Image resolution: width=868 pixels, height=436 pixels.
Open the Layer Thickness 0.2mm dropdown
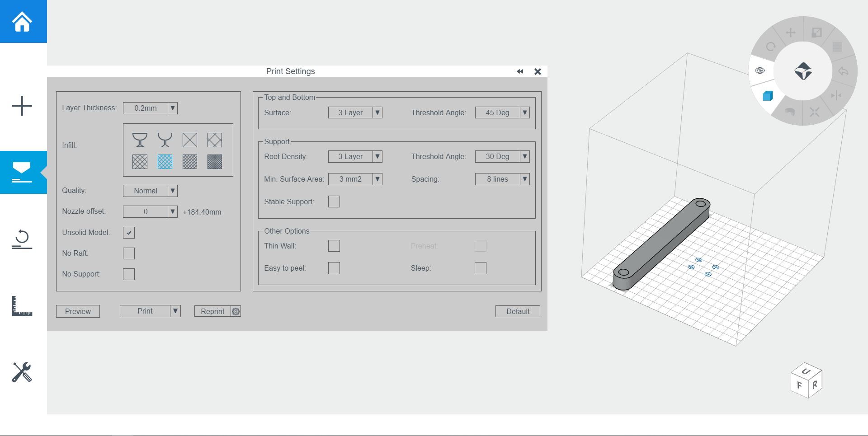(150, 108)
